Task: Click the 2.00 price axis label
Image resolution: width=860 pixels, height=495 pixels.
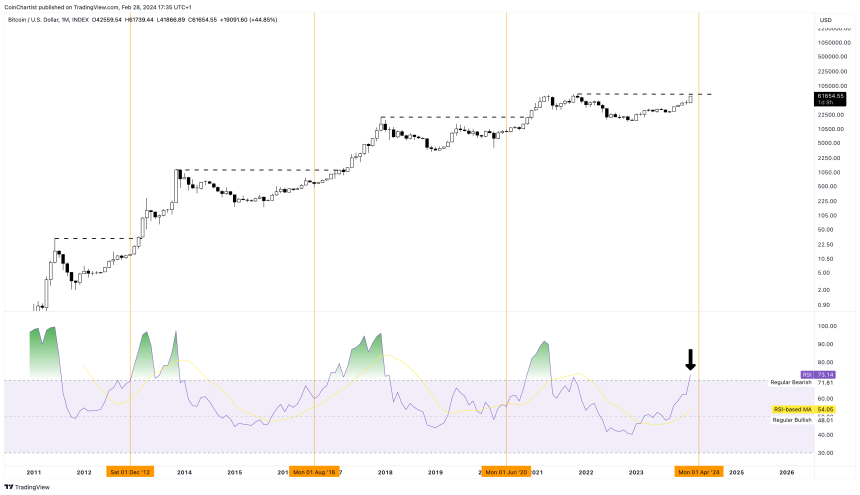Action: [824, 290]
